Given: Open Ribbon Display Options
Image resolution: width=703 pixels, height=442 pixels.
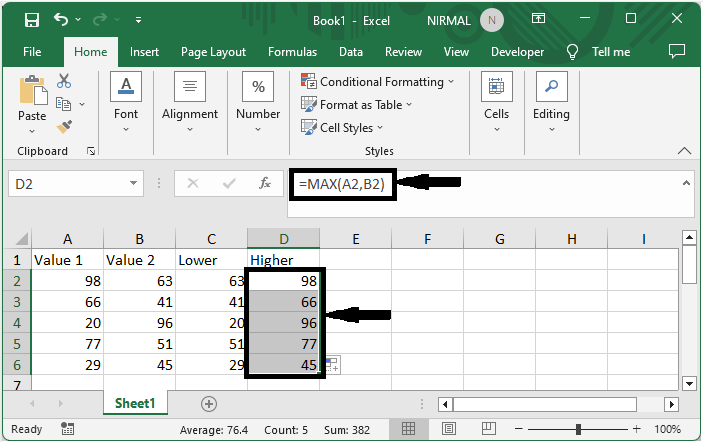Looking at the screenshot, I should coord(538,18).
